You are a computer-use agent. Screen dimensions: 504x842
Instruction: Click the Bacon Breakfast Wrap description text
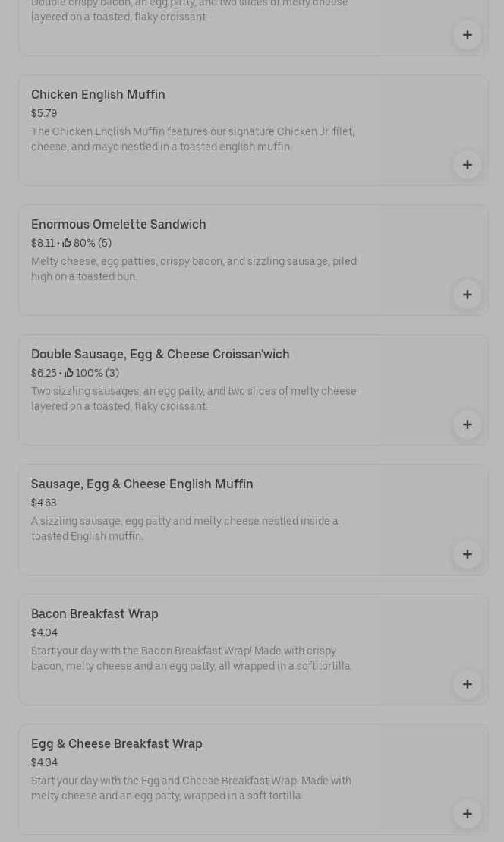[191, 658]
